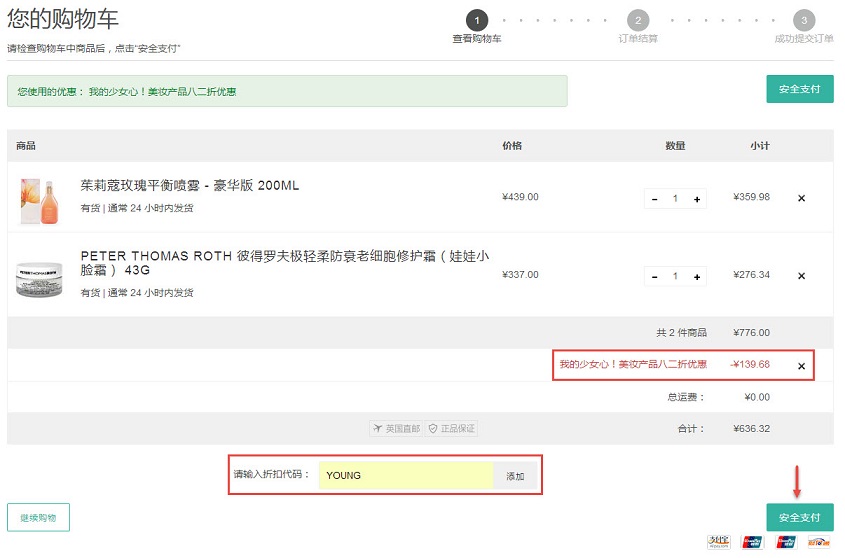The image size is (845, 558).
Task: Click the subtotal ¥359.98
Action: point(752,197)
